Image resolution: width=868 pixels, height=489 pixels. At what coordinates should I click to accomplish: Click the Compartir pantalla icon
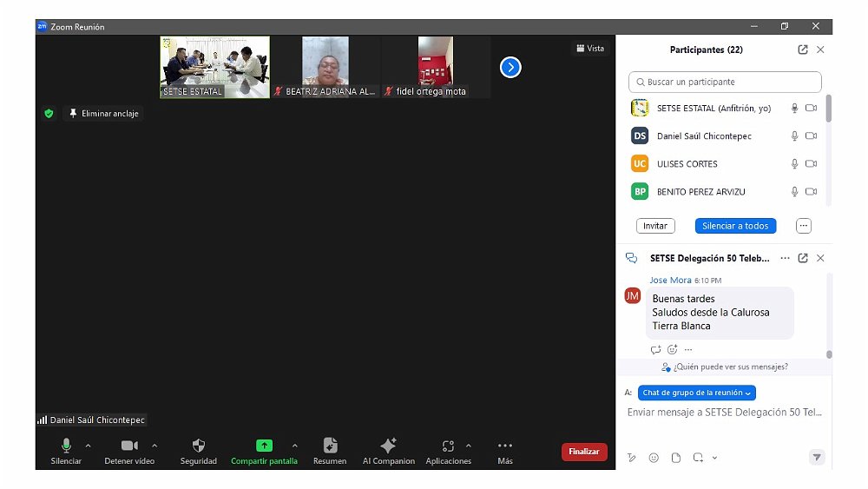[x=264, y=446]
